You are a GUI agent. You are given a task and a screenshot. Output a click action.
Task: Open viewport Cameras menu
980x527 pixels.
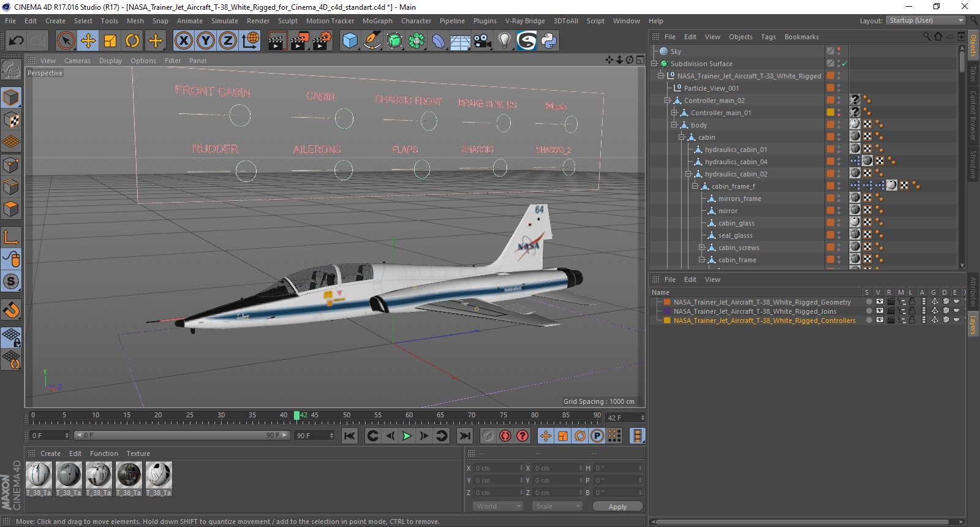(x=77, y=61)
